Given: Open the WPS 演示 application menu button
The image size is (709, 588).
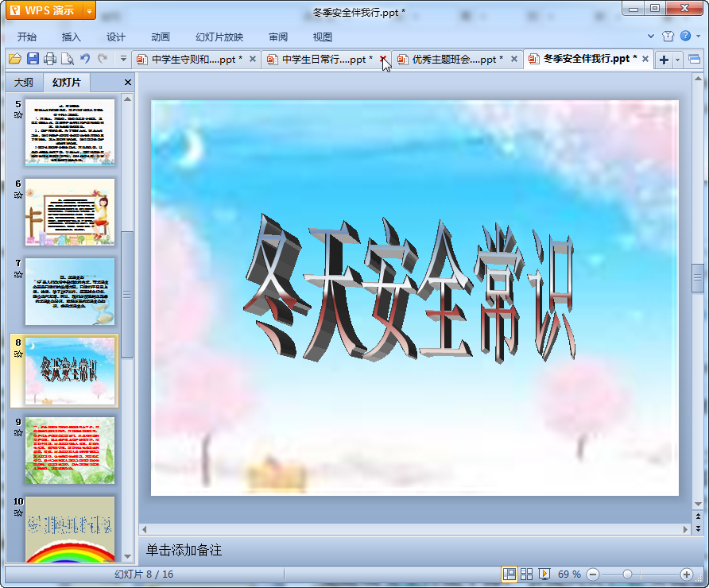Looking at the screenshot, I should [x=45, y=10].
